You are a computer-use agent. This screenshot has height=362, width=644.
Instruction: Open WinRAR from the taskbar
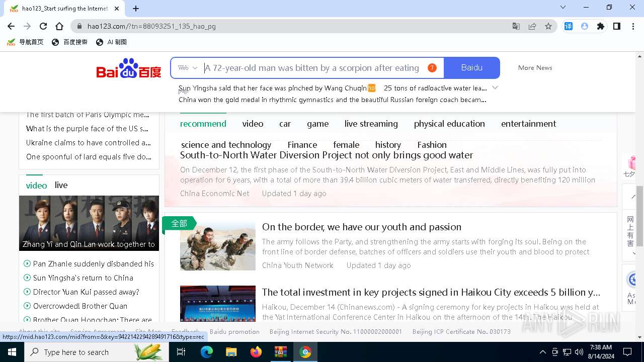(x=281, y=352)
